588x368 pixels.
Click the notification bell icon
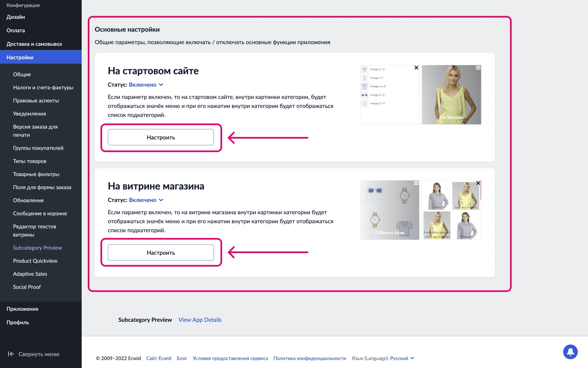(570, 352)
